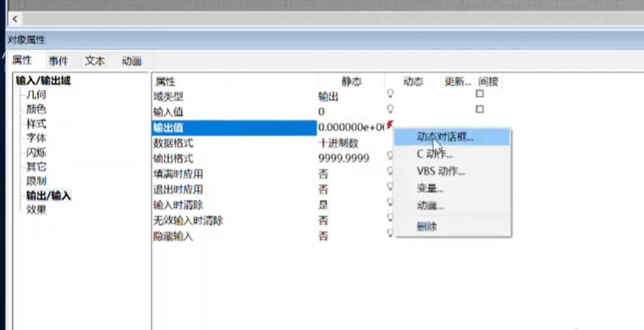Click the 数据格式 value 十进制数
Viewport: 644px width, 330px height.
(x=338, y=143)
